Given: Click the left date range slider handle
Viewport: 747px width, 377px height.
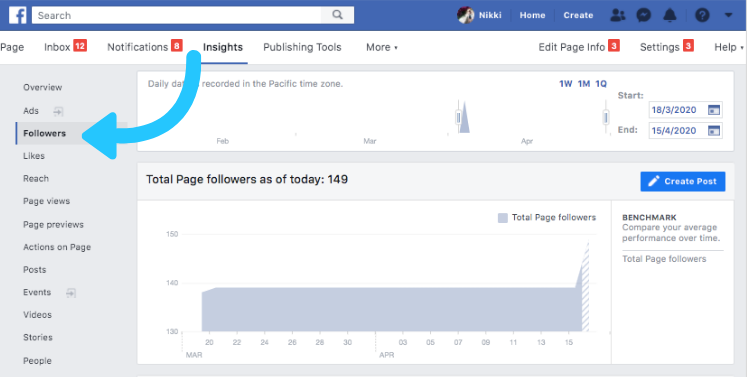Looking at the screenshot, I should tap(458, 117).
